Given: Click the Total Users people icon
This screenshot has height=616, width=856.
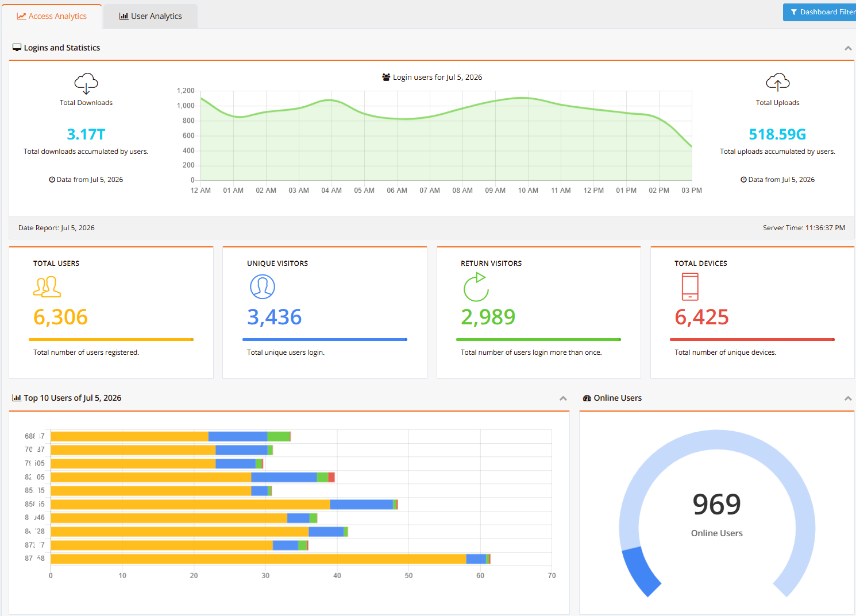Looking at the screenshot, I should pos(47,286).
